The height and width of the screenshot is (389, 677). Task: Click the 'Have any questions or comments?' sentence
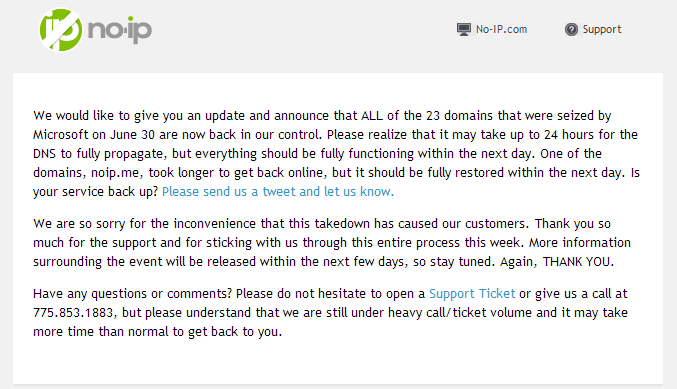(x=133, y=294)
